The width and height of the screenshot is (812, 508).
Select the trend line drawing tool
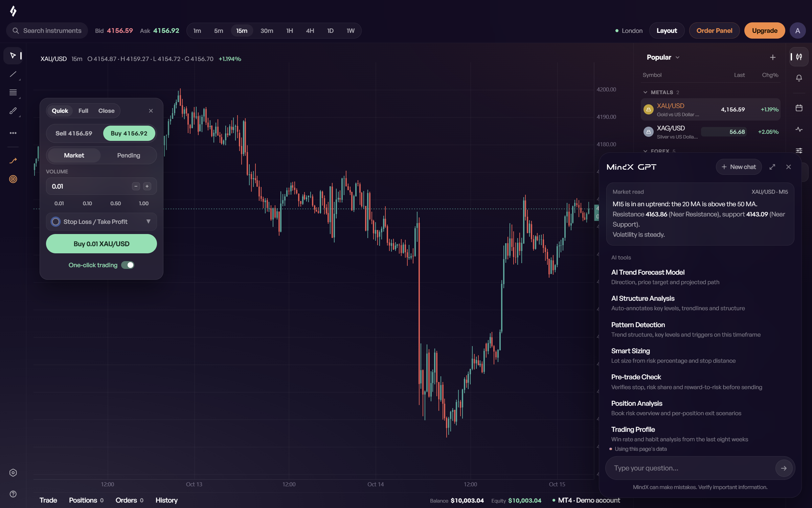[13, 74]
